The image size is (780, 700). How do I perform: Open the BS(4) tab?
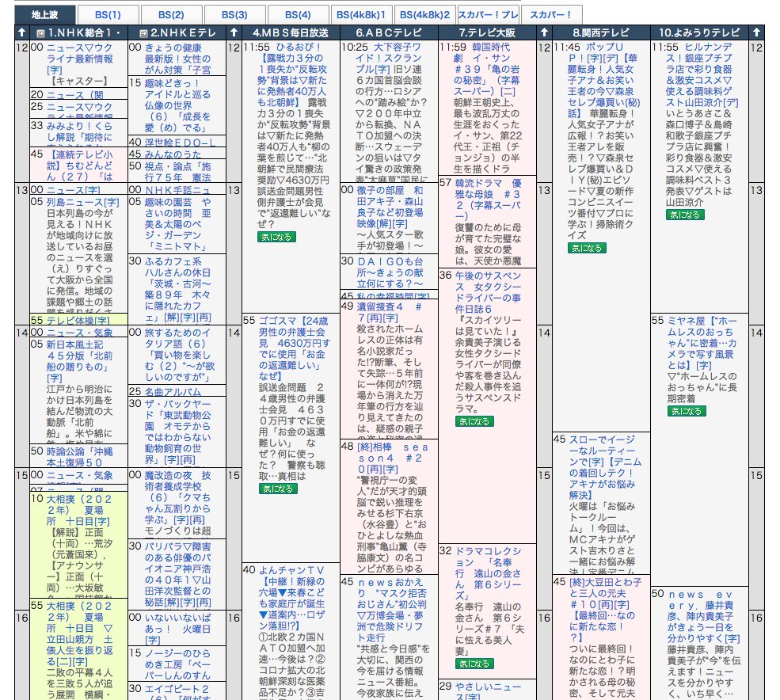(x=298, y=15)
